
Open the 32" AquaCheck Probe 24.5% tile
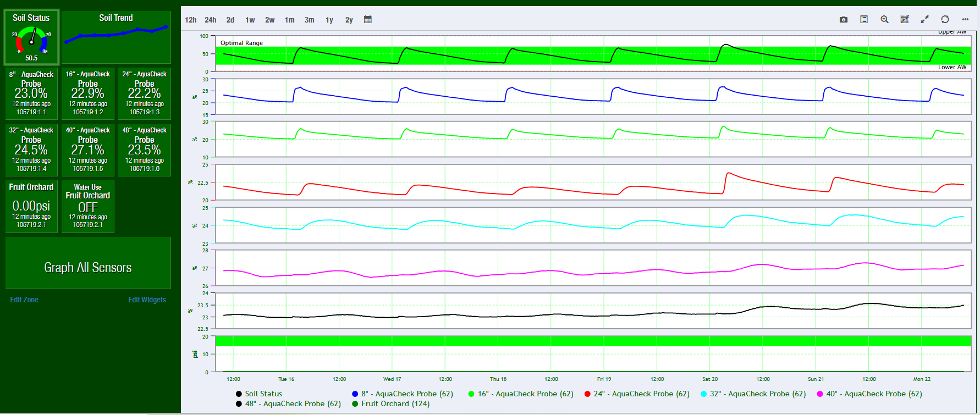click(x=31, y=150)
